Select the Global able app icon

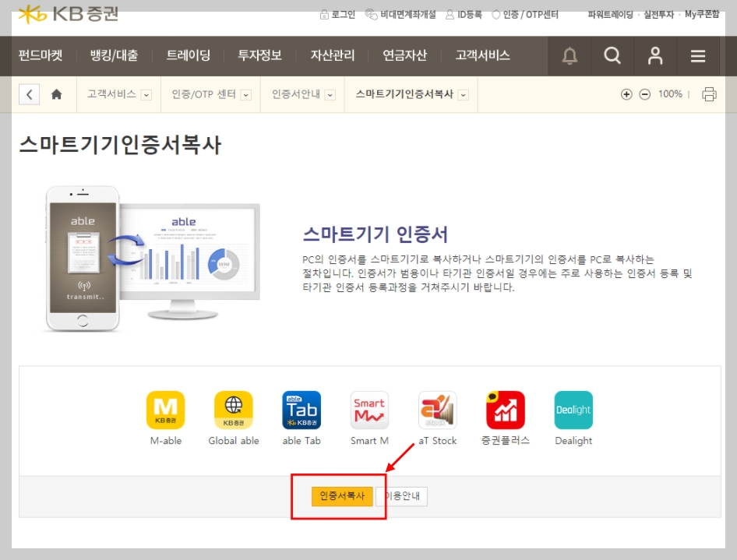point(234,410)
